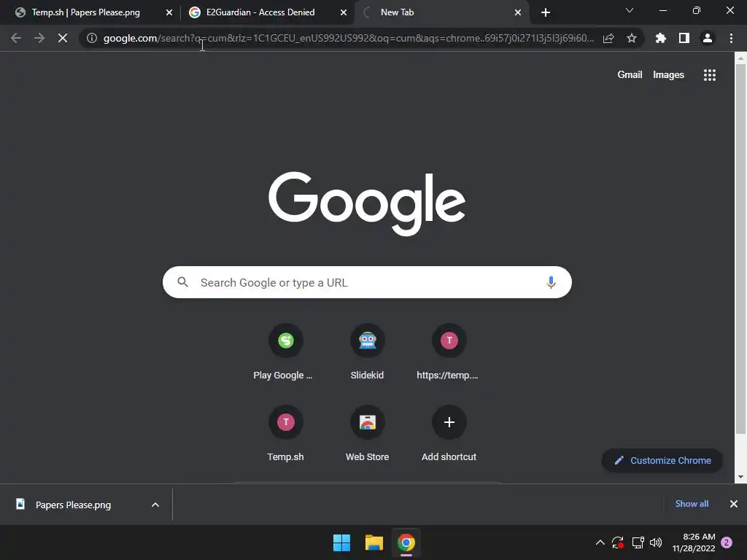Go forward with the browser forward arrow
This screenshot has width=747, height=560.
pos(39,38)
